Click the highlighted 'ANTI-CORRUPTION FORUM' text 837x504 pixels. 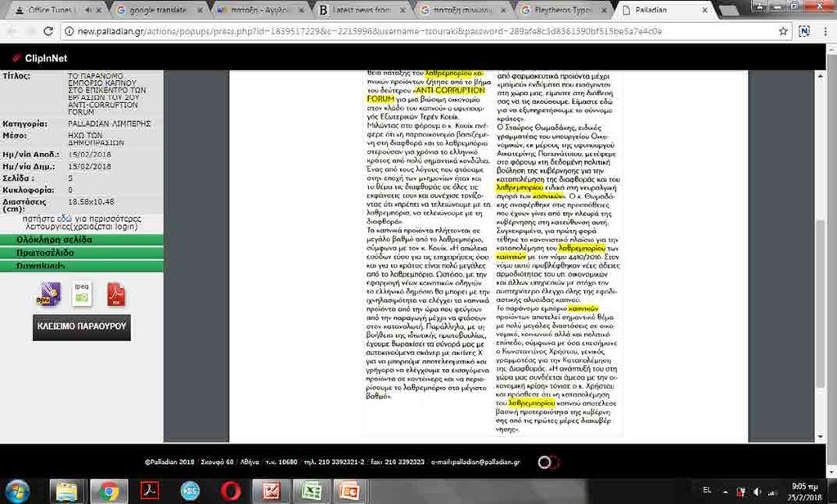pyautogui.click(x=426, y=95)
